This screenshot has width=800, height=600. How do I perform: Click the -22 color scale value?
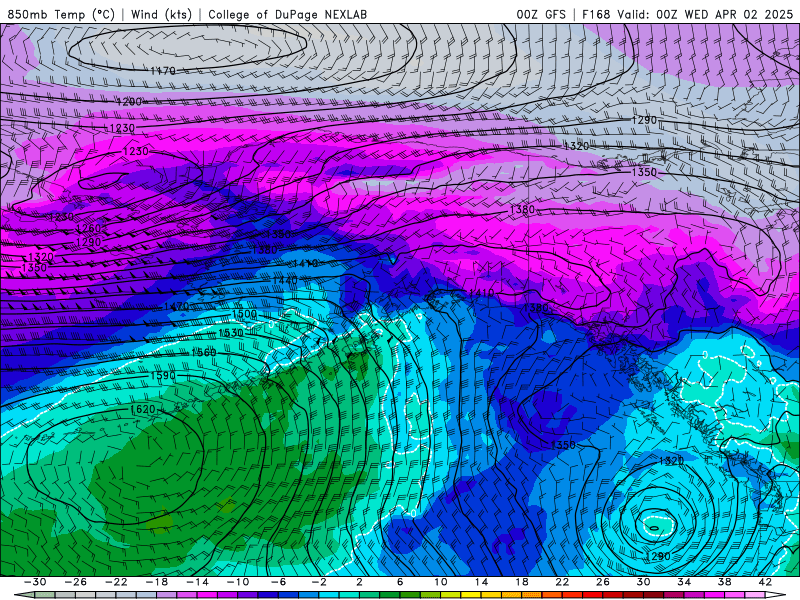click(116, 582)
